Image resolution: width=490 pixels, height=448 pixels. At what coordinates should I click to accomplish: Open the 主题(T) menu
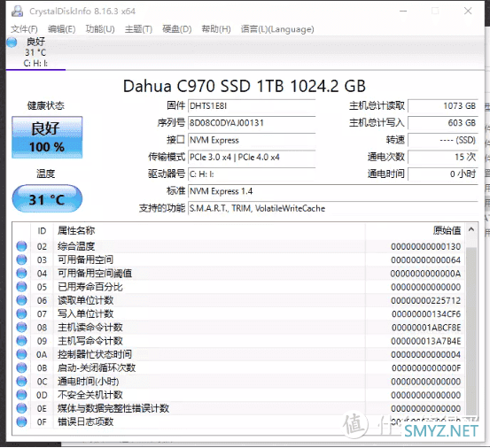tap(138, 29)
